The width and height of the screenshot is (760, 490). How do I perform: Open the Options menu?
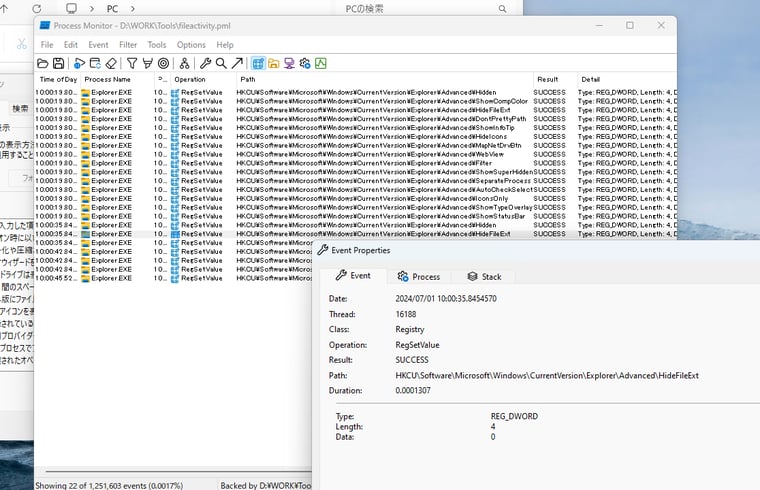(x=191, y=45)
